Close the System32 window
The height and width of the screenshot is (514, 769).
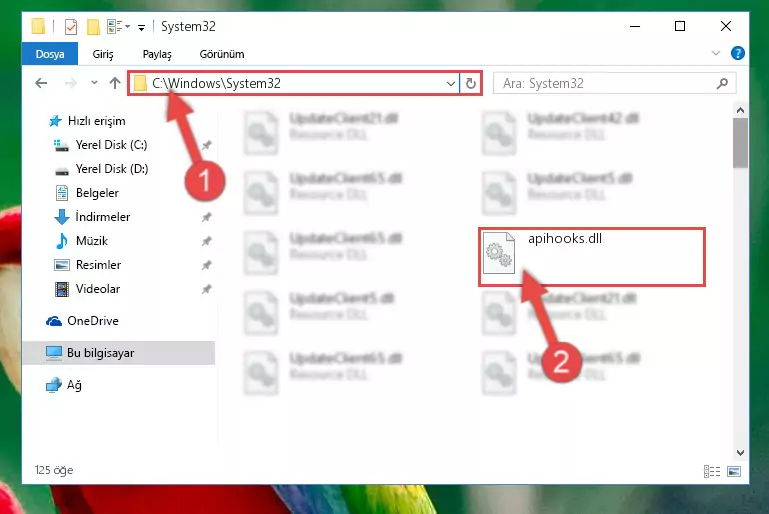click(726, 26)
